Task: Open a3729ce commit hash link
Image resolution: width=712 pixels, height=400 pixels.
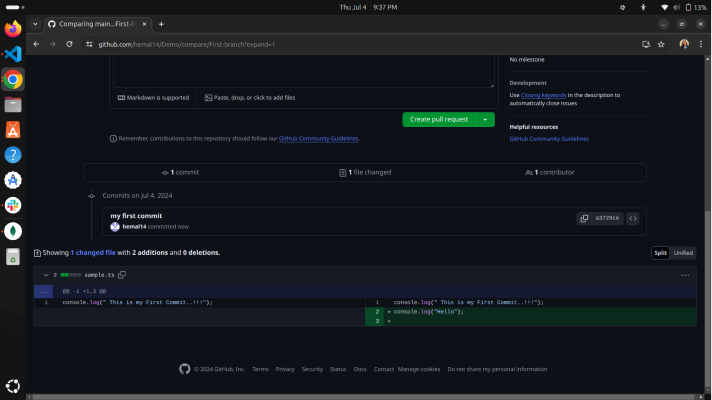Action: point(607,218)
